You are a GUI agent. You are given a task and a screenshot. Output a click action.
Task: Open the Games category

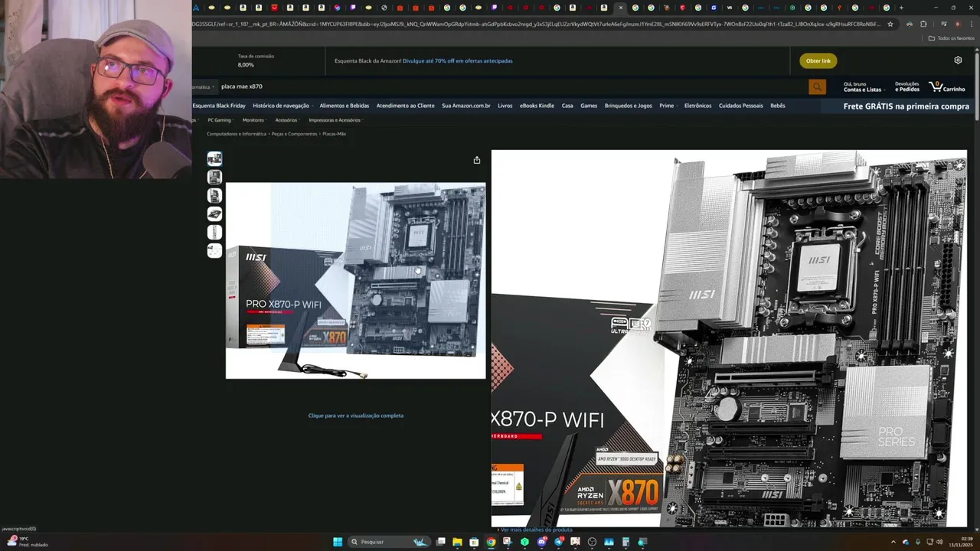(589, 106)
